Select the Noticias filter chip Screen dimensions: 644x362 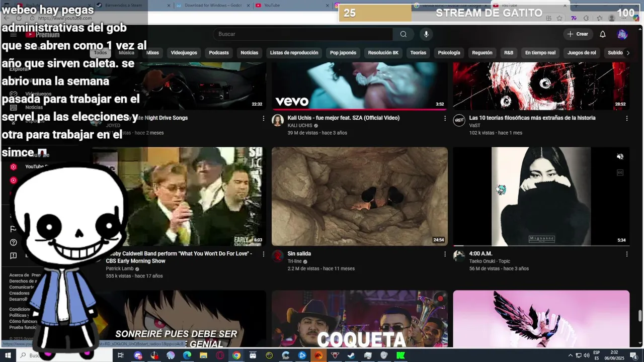coord(249,53)
